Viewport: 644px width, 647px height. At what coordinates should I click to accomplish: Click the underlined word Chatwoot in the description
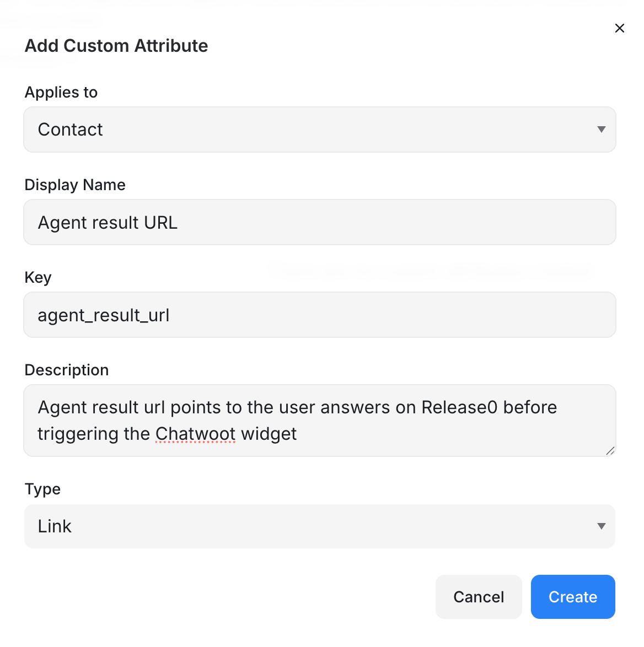pyautogui.click(x=195, y=434)
